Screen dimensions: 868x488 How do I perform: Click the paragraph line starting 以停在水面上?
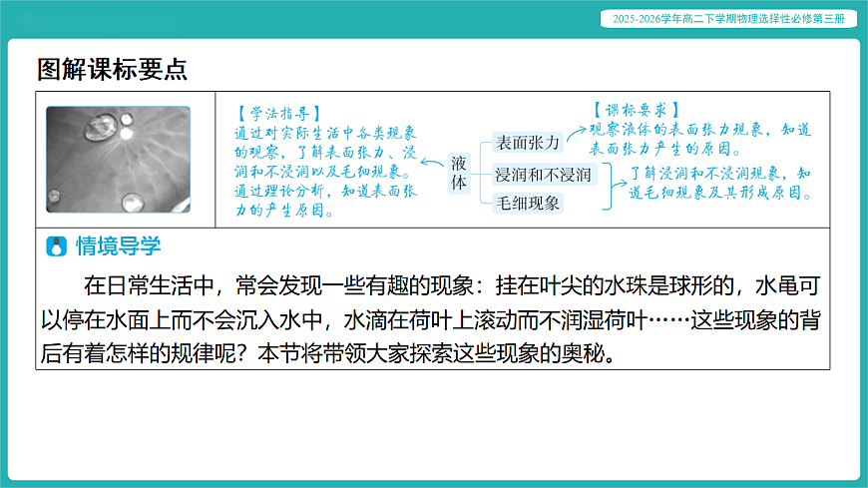(431, 320)
